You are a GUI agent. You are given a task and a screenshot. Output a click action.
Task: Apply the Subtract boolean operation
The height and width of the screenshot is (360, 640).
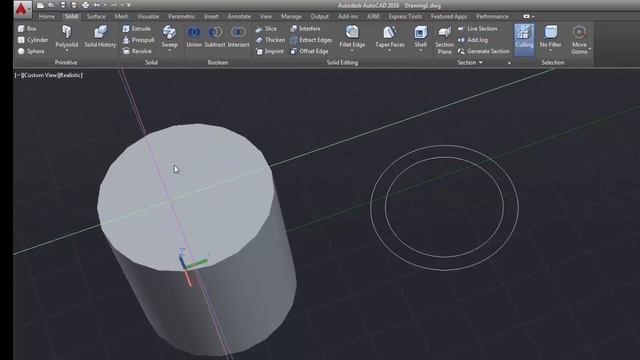coord(215,37)
